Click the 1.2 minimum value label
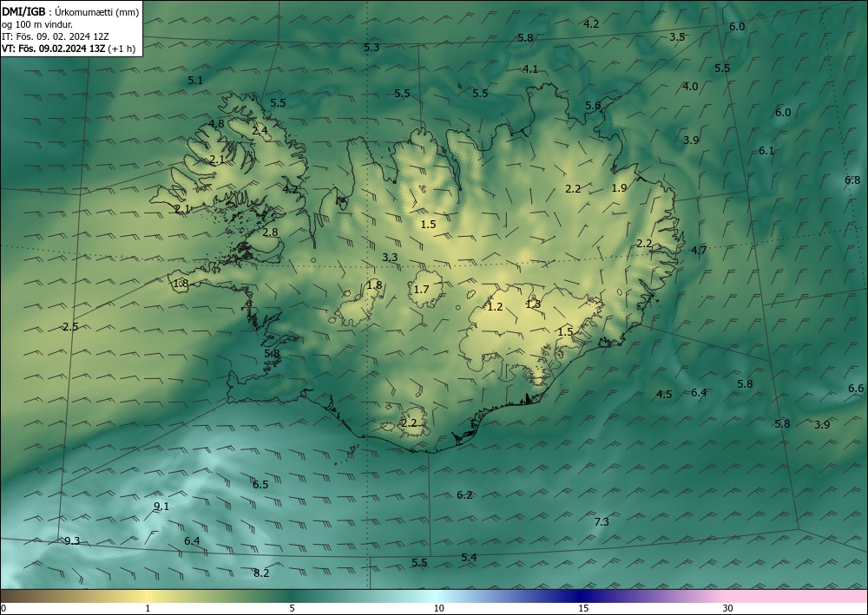Image resolution: width=868 pixels, height=615 pixels. (x=495, y=307)
